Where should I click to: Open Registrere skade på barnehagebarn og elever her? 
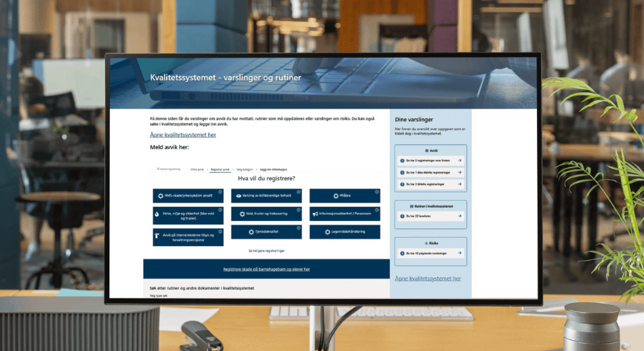pos(266,269)
